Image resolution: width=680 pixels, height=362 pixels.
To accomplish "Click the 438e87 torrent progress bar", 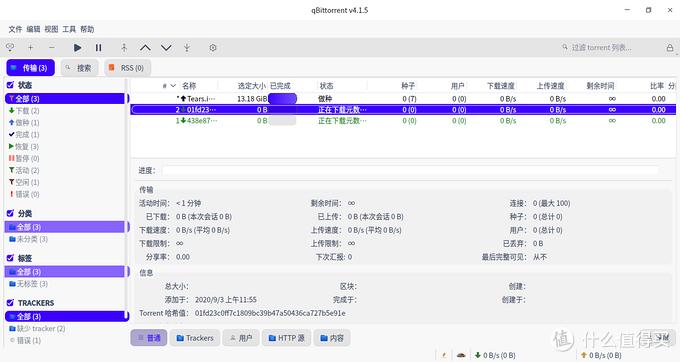I will click(x=282, y=121).
